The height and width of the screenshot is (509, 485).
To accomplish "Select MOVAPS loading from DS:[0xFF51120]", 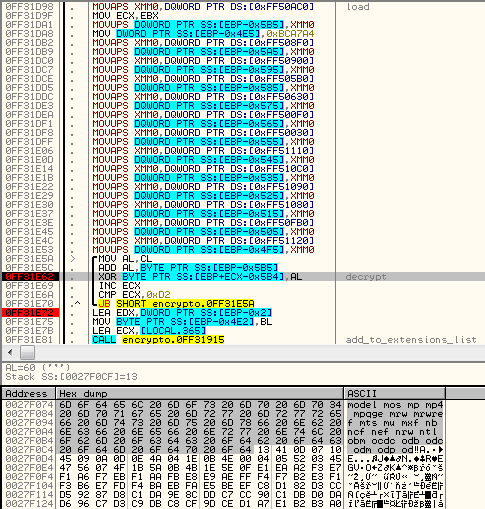I will 203,241.
